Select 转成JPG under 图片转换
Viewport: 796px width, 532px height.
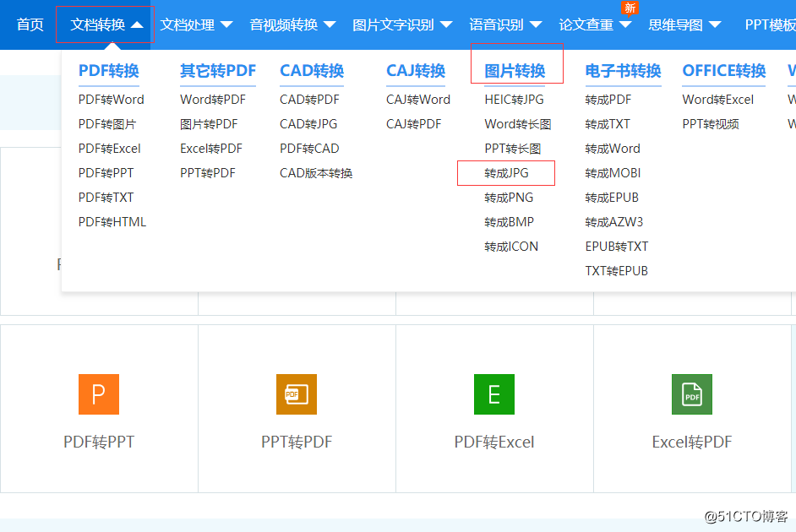coord(507,173)
